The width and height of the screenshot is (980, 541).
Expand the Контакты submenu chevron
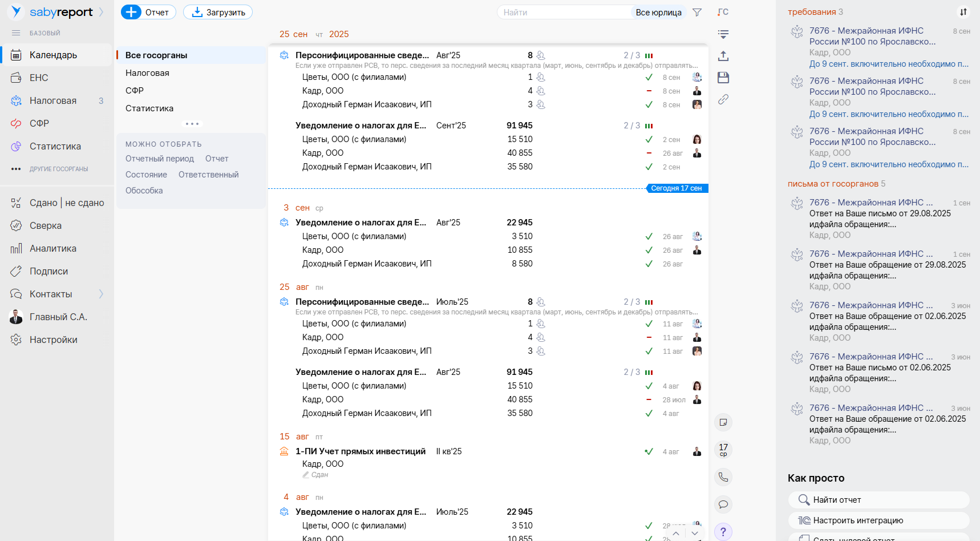(x=101, y=294)
